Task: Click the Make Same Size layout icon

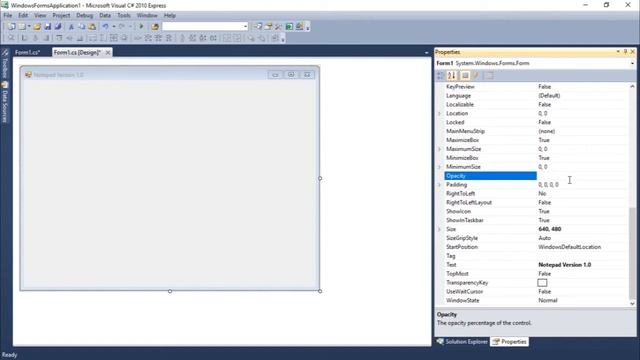Action: (x=114, y=38)
